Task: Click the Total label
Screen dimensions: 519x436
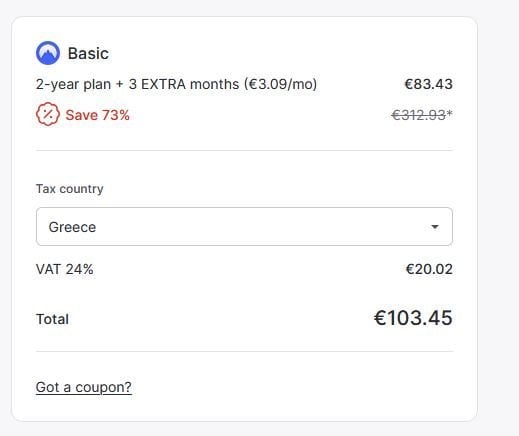Action: (x=52, y=319)
